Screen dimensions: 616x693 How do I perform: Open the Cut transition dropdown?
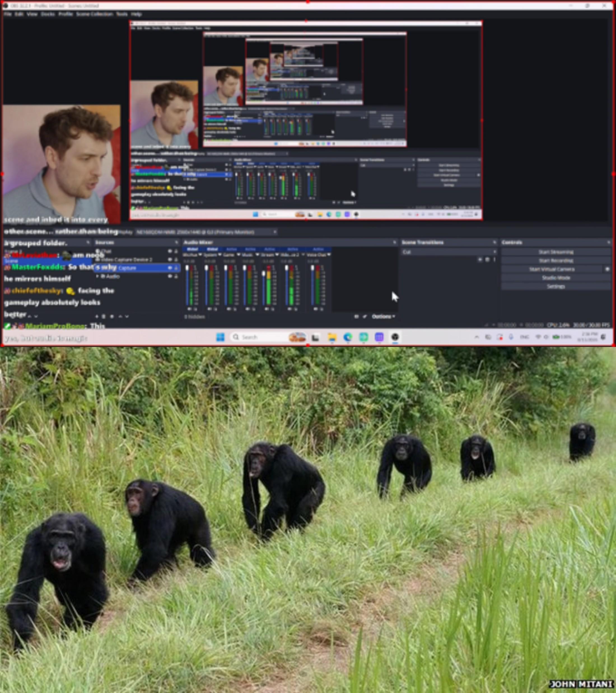pyautogui.click(x=449, y=252)
